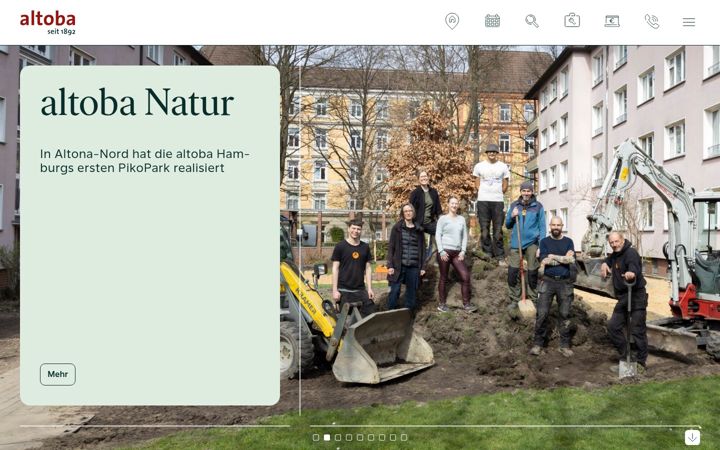Go to the seventh slide indicator dot
This screenshot has height=450, width=720.
(x=382, y=438)
